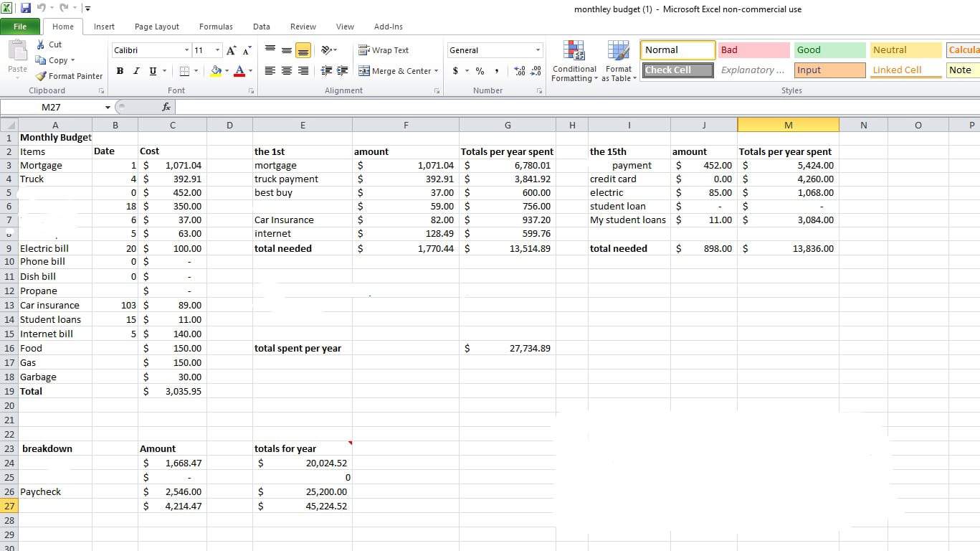This screenshot has width=980, height=551.
Task: Center align text horizontally
Action: click(287, 71)
